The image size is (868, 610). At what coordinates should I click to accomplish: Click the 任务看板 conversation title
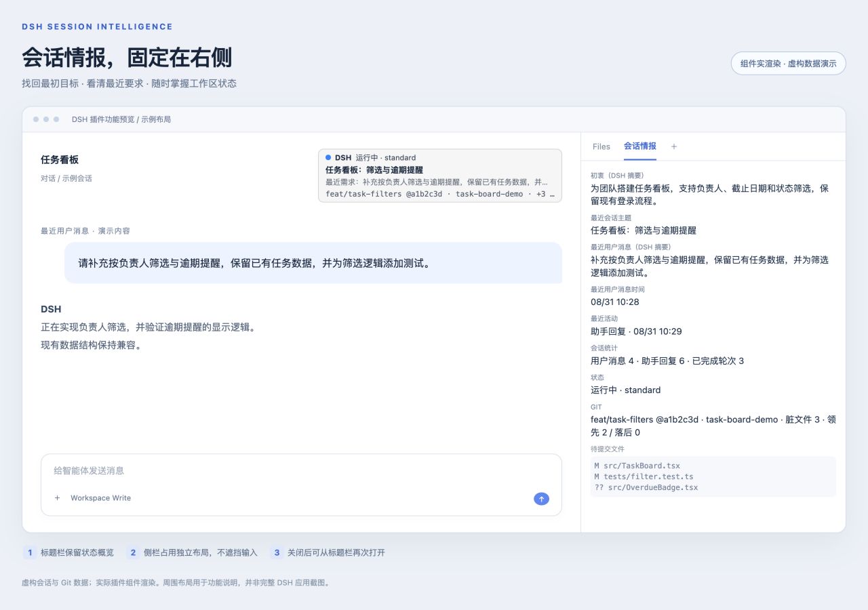coord(60,160)
